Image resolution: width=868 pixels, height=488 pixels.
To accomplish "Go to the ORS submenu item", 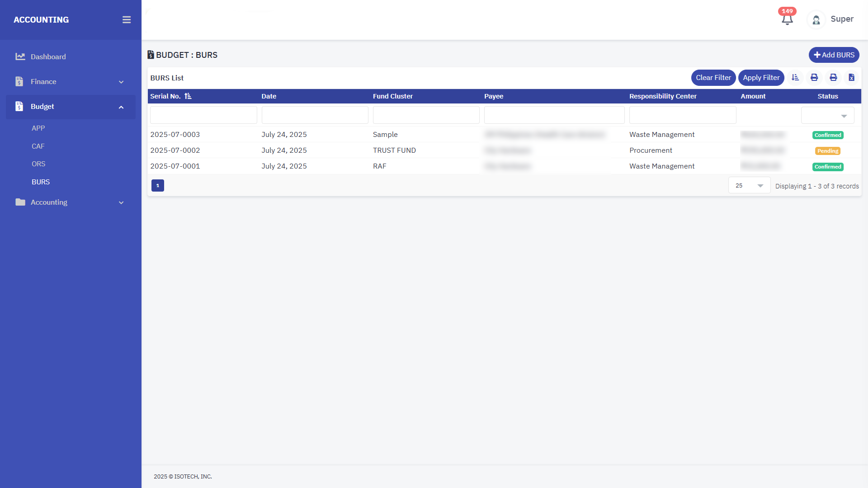I will (38, 164).
